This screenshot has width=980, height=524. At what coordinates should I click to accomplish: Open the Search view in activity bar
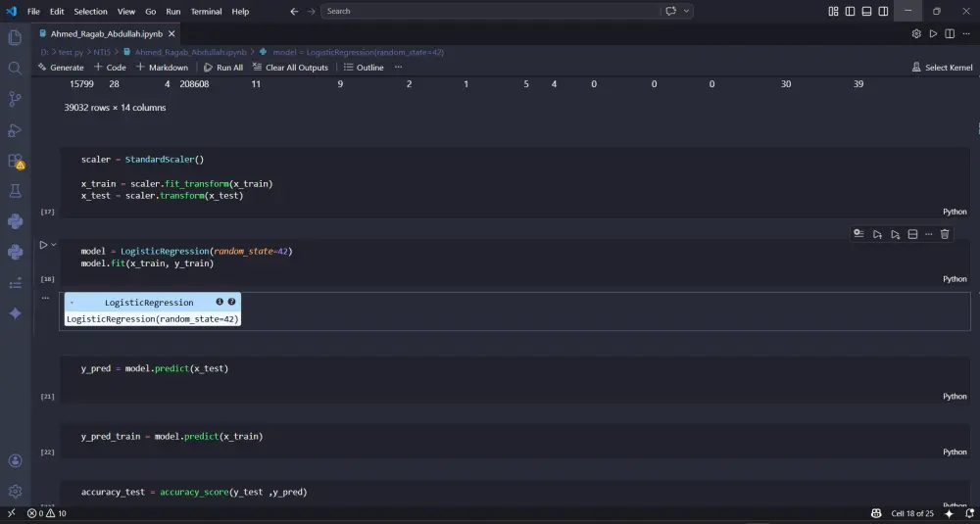15,69
